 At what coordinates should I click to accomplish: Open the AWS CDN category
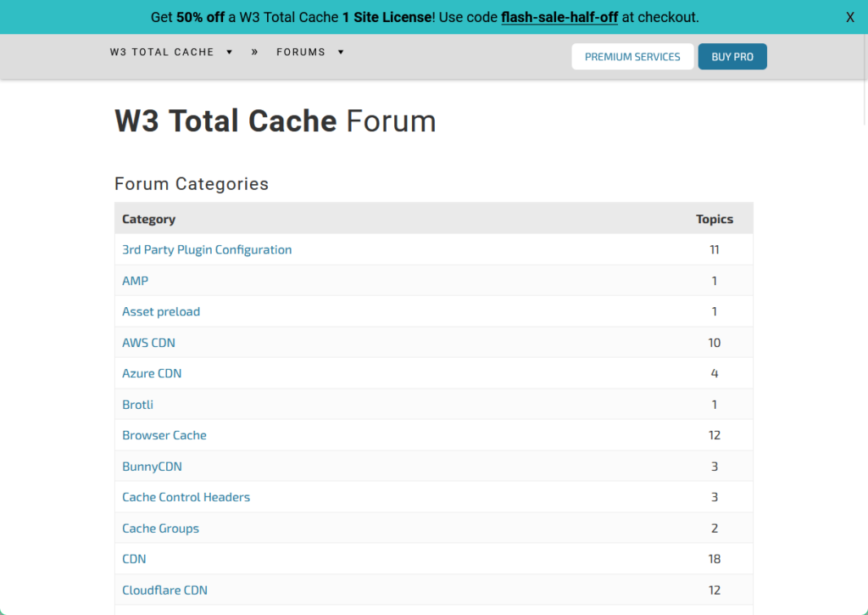pos(148,343)
